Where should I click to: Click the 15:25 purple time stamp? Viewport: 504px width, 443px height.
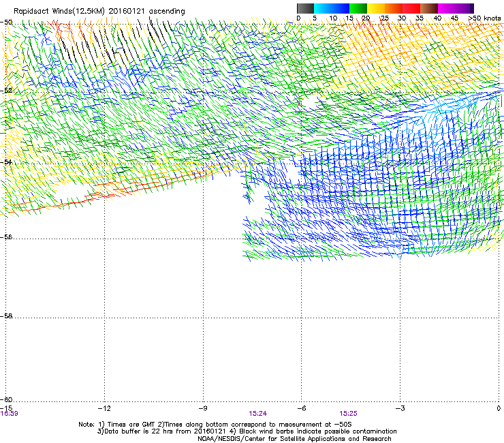click(349, 414)
